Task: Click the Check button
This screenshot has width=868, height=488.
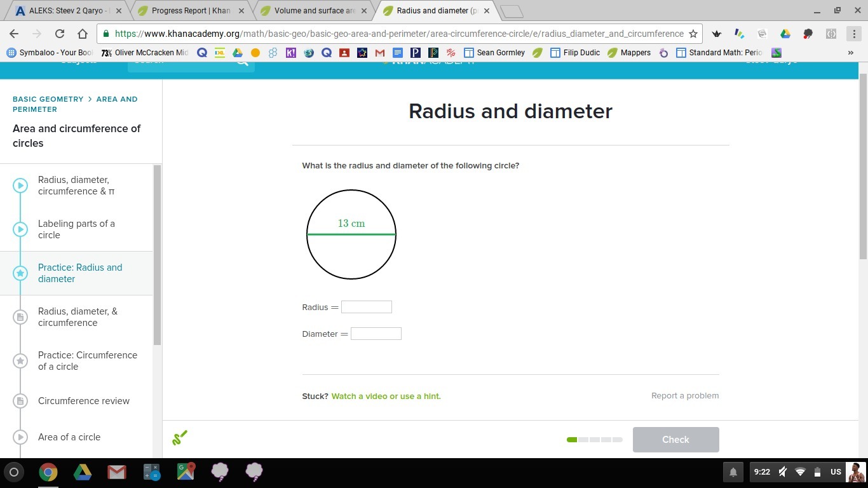Action: click(x=676, y=440)
